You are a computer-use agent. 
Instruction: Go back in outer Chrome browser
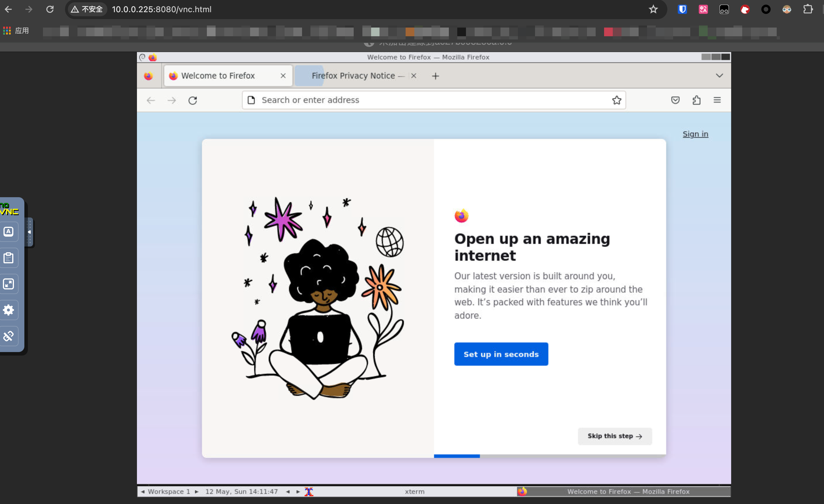8,9
